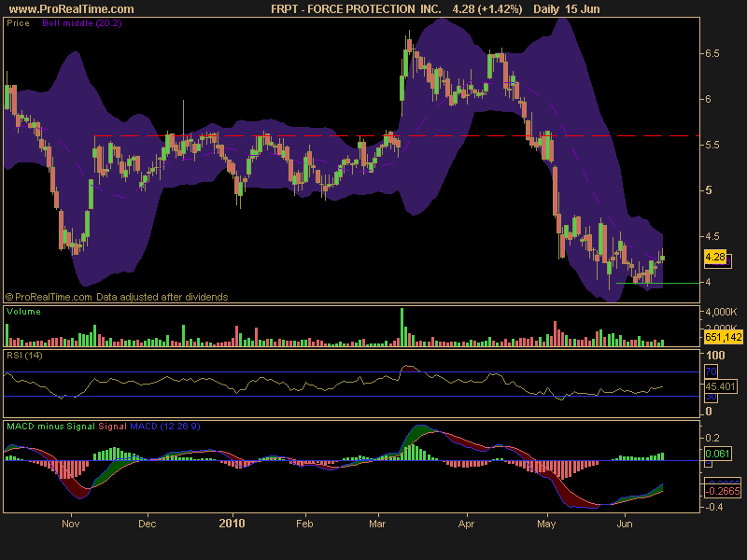Click the 100 RSI axis label
Screen dimensions: 747x560
tap(715, 356)
